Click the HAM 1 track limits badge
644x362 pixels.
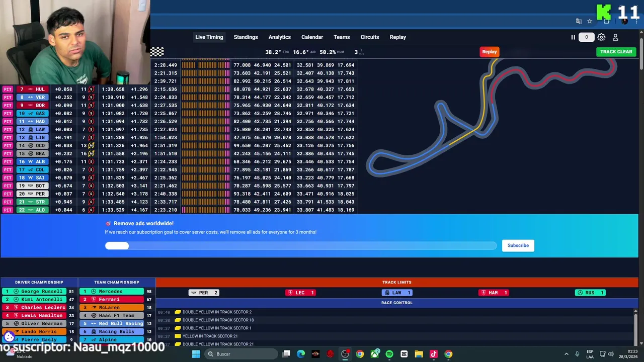click(494, 293)
